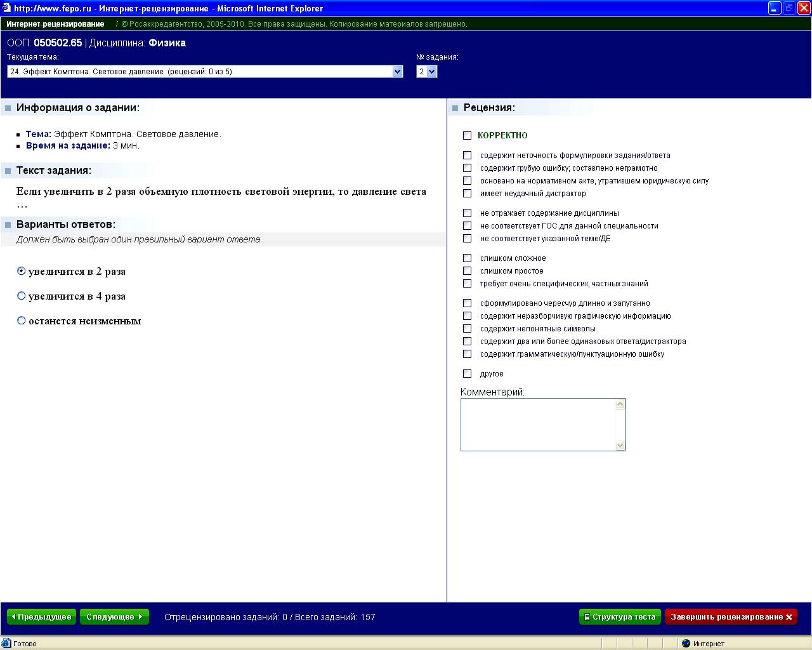Click the 'Варианты ответов:' heading
Image resolution: width=812 pixels, height=650 pixels.
tap(66, 224)
